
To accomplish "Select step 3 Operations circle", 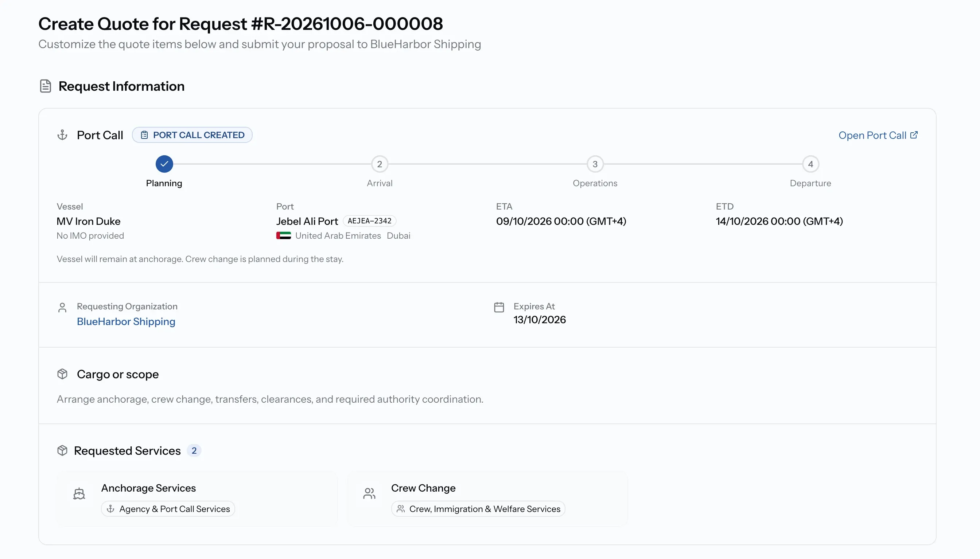I will click(595, 164).
